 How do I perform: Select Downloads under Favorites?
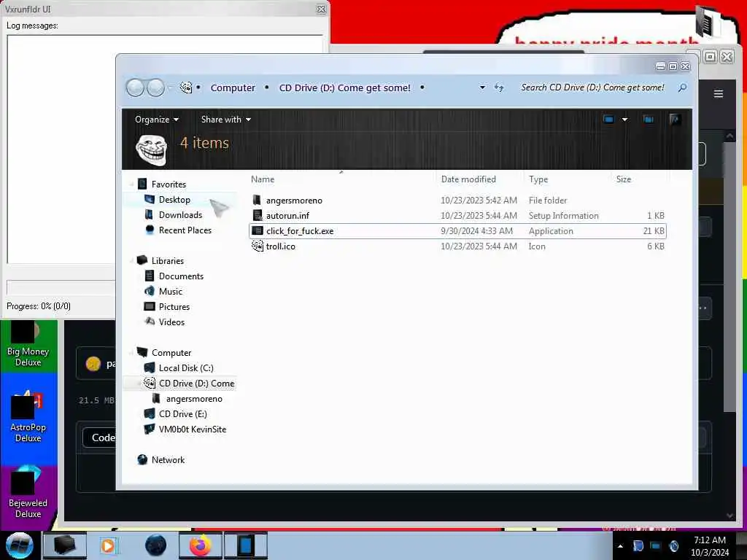[180, 215]
